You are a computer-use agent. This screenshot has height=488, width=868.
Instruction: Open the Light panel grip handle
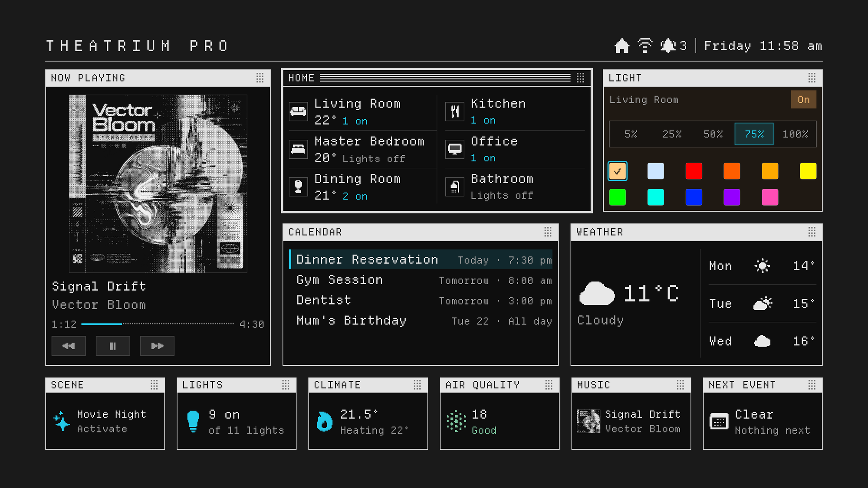812,78
